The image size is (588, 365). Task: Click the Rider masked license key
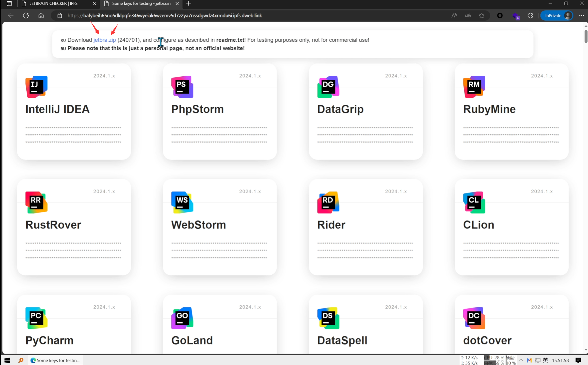click(x=365, y=250)
